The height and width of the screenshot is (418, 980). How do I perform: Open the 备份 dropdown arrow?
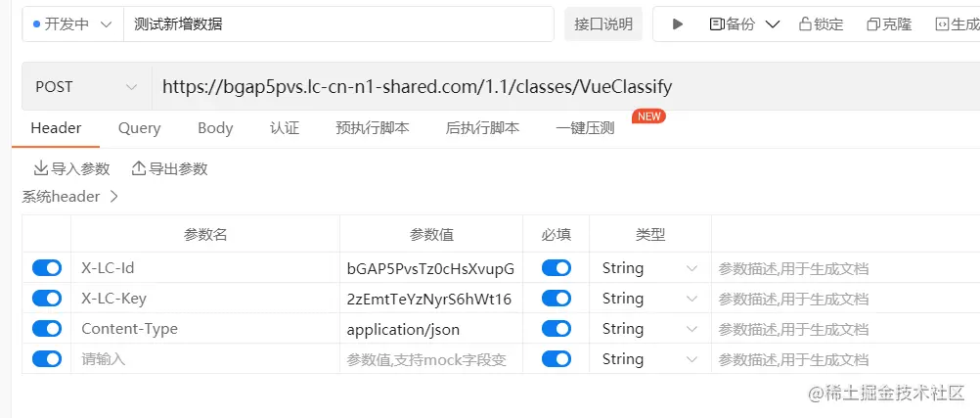pos(773,24)
